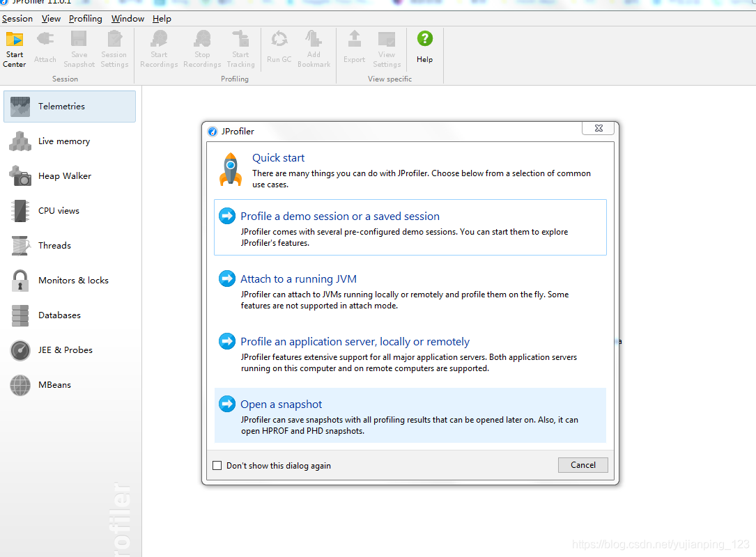The image size is (756, 557).
Task: Click the Cancel button in the dialog
Action: tap(583, 465)
